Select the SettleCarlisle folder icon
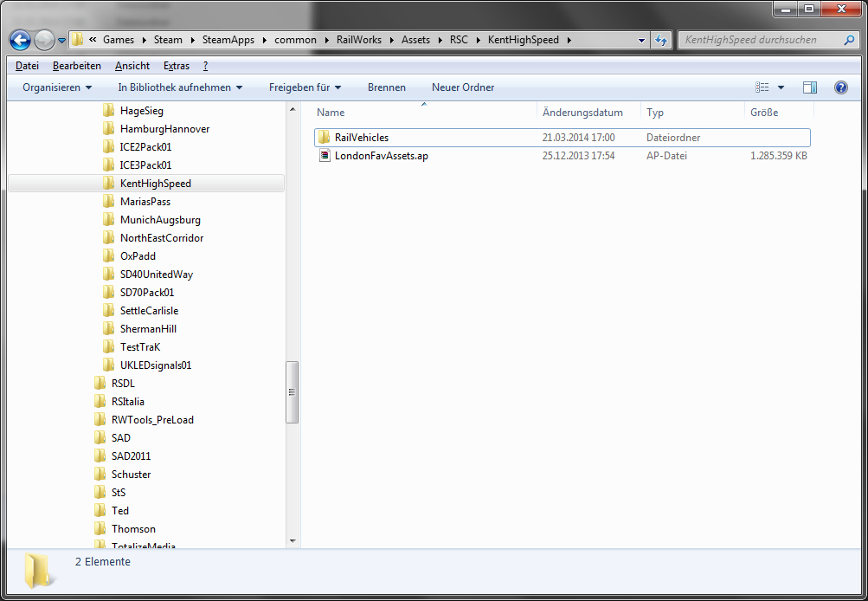This screenshot has height=601, width=868. click(108, 311)
